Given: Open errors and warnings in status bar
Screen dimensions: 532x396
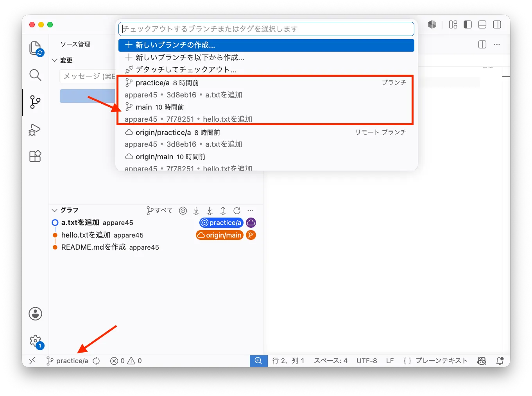Looking at the screenshot, I should click(x=126, y=361).
